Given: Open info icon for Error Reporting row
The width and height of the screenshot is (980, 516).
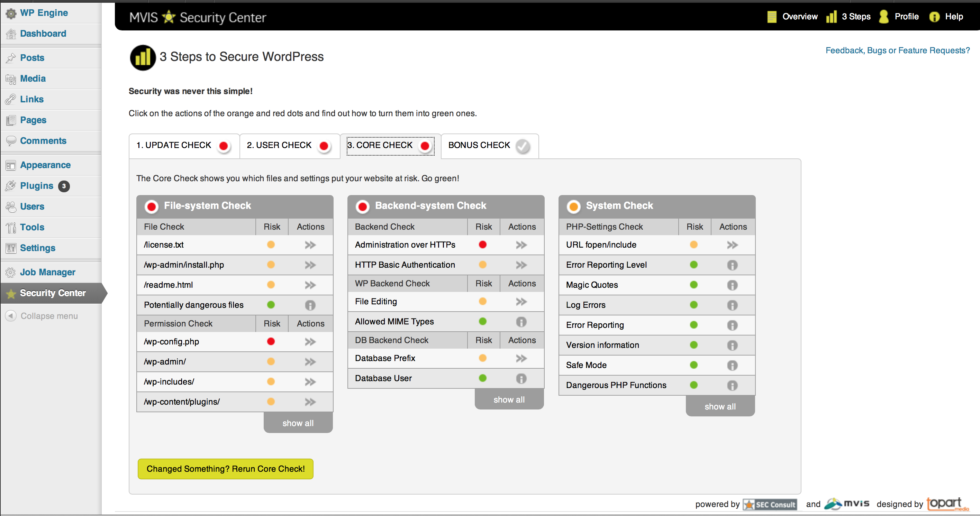Looking at the screenshot, I should click(x=732, y=325).
